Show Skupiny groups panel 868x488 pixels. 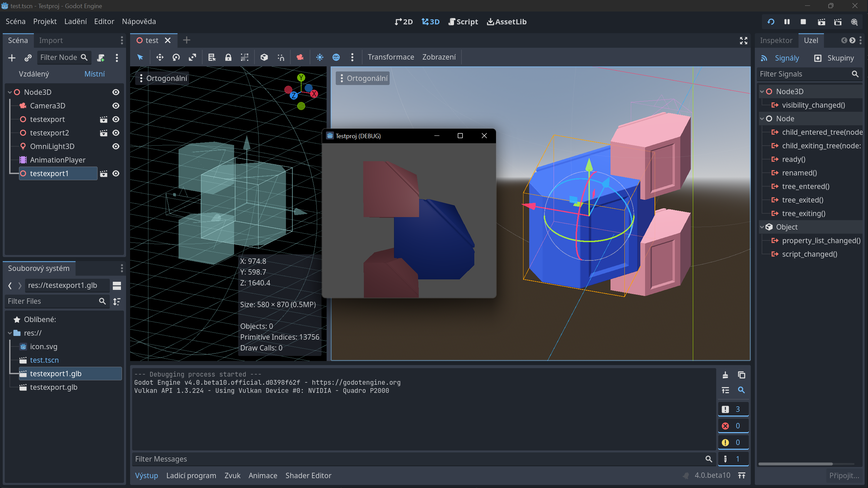pyautogui.click(x=834, y=58)
